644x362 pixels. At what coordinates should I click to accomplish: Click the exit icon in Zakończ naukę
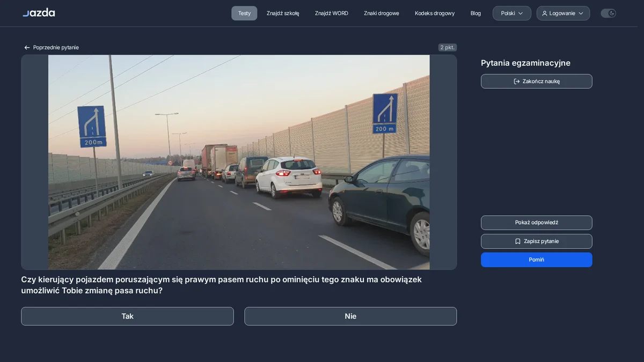point(517,82)
